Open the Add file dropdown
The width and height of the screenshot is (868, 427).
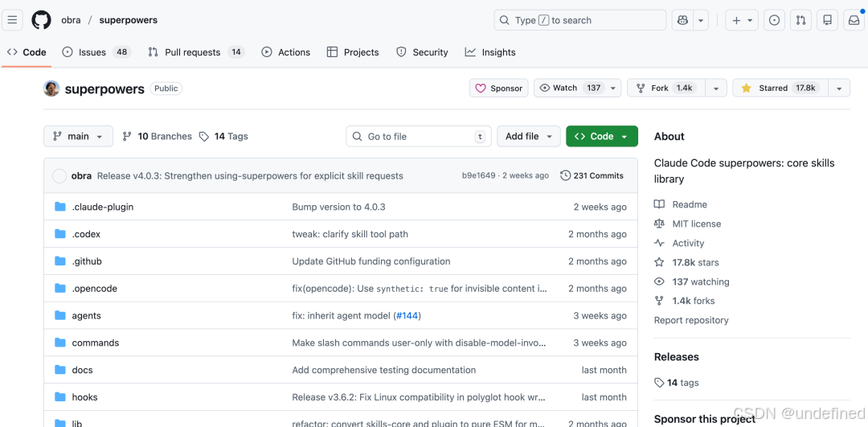pyautogui.click(x=529, y=136)
